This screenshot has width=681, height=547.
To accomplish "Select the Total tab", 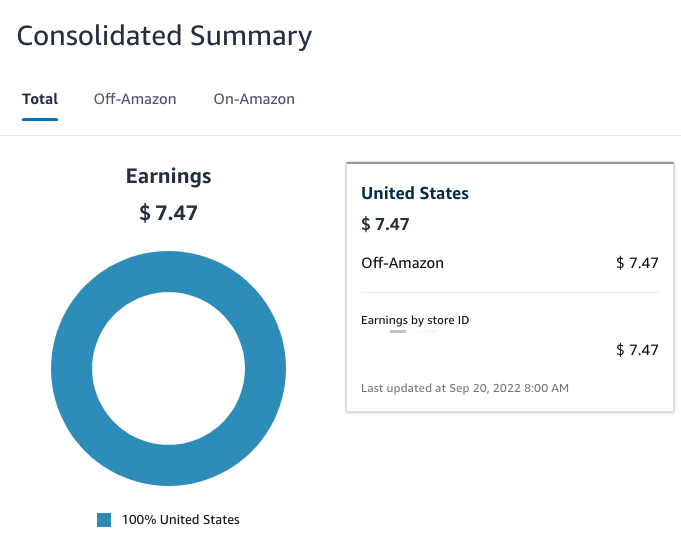I will coord(40,99).
